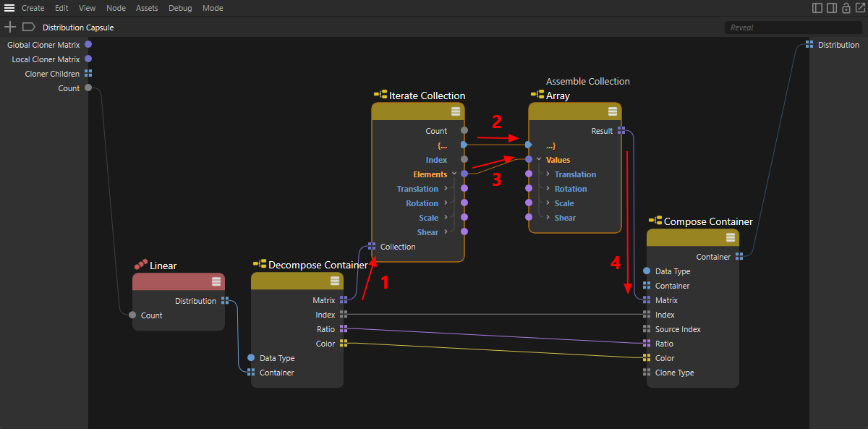The image size is (868, 429).
Task: Click the Distribution Capsule breadcrumb
Action: [x=78, y=27]
